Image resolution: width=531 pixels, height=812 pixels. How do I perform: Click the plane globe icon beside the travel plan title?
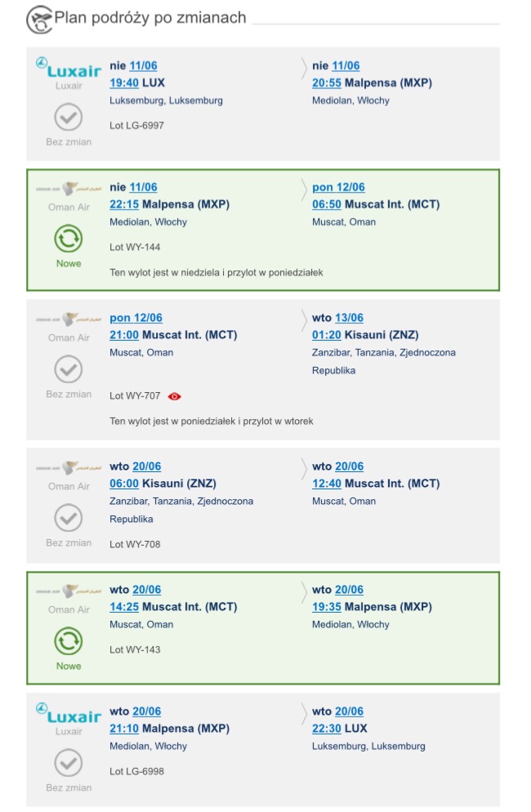[x=39, y=20]
